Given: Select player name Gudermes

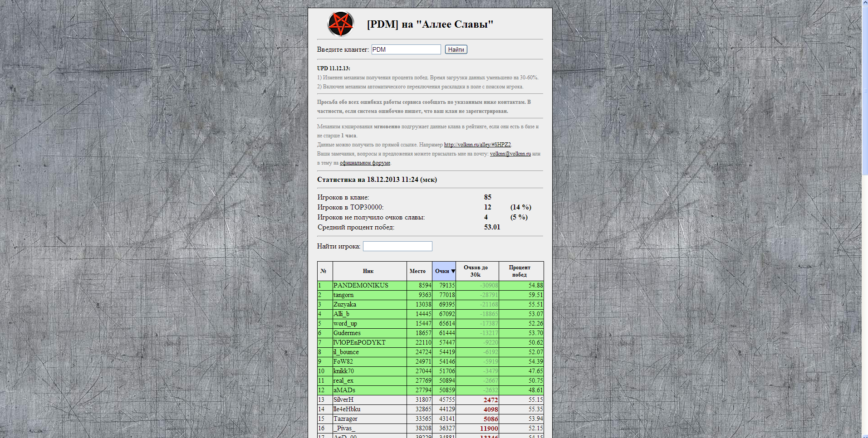Looking at the screenshot, I should [347, 333].
